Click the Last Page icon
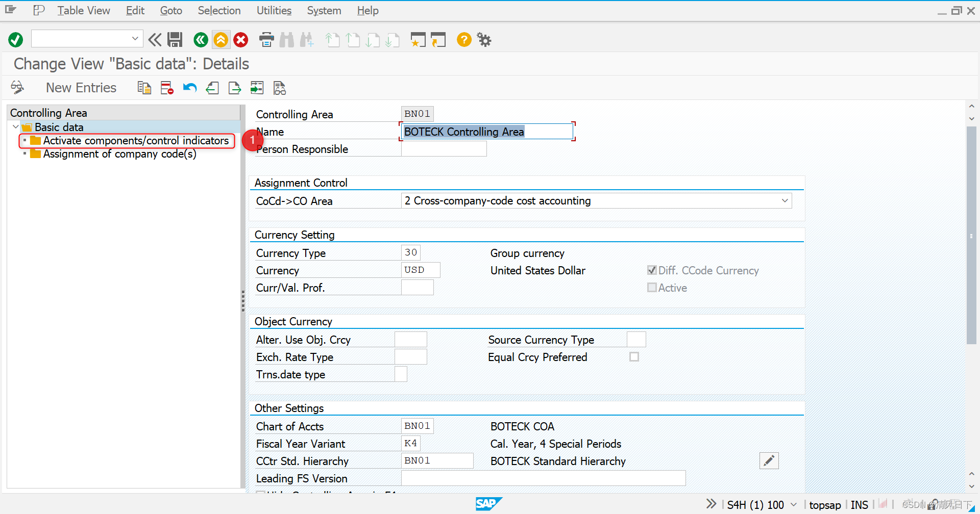980x514 pixels. coord(393,40)
